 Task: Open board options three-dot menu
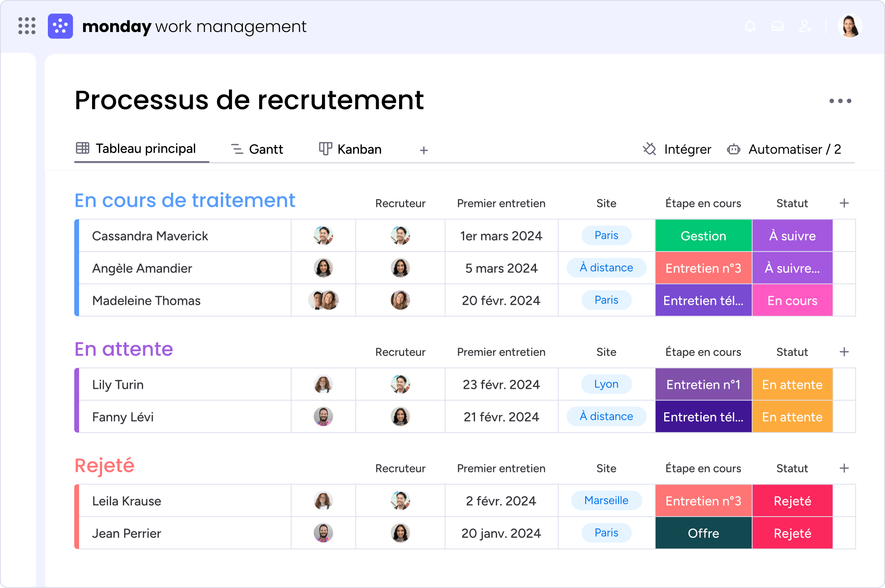[x=840, y=101]
